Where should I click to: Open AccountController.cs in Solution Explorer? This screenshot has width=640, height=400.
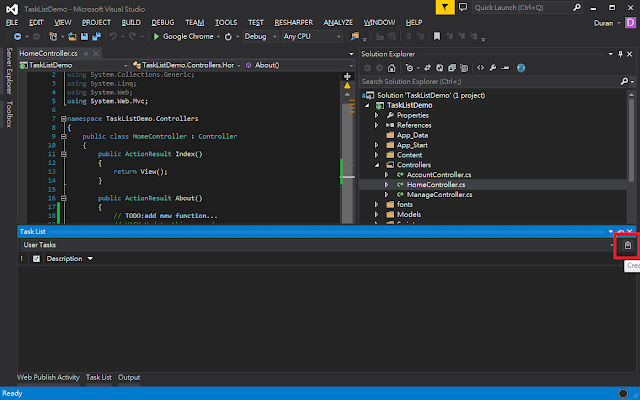tap(432, 175)
